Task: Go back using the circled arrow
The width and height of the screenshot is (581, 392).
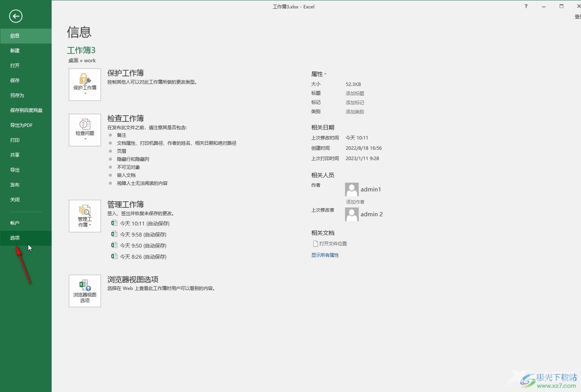Action: (x=16, y=16)
